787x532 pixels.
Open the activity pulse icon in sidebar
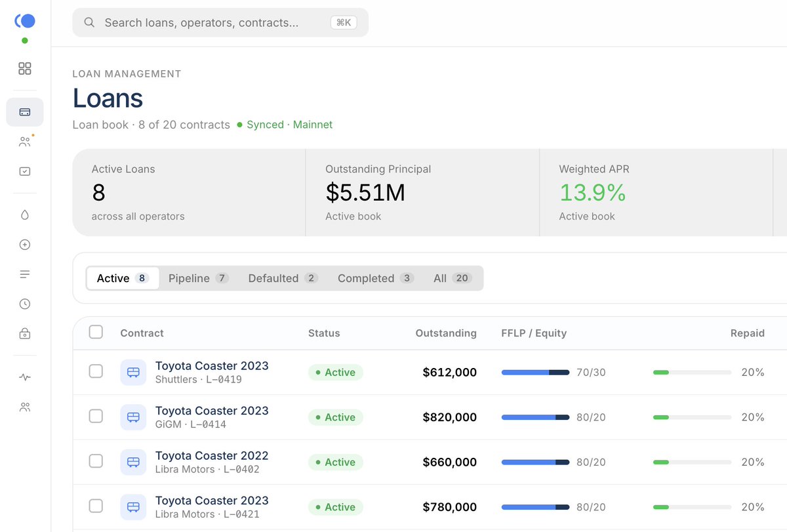[25, 377]
